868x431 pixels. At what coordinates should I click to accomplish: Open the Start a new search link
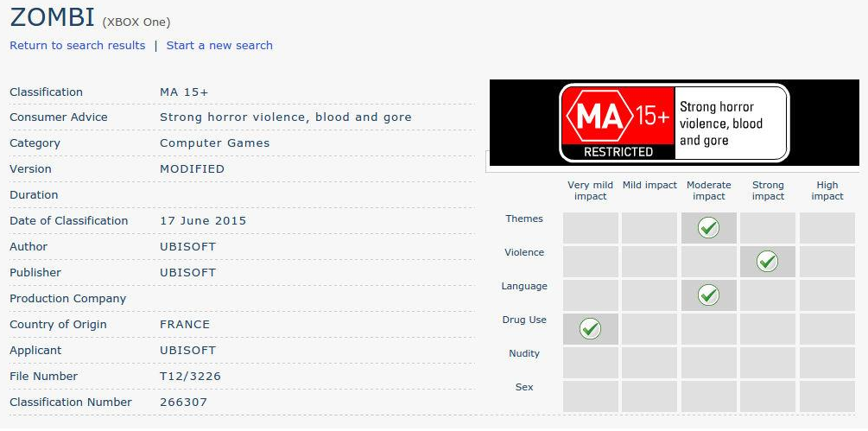[219, 46]
